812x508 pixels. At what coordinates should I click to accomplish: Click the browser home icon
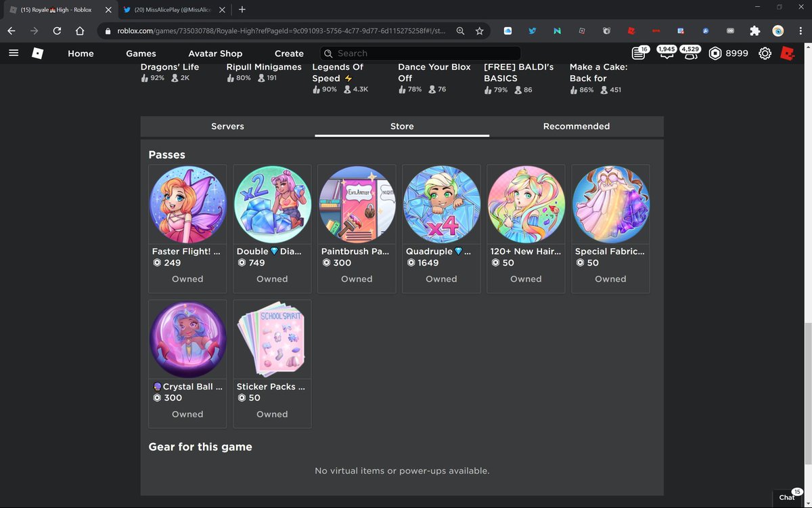coord(80,30)
